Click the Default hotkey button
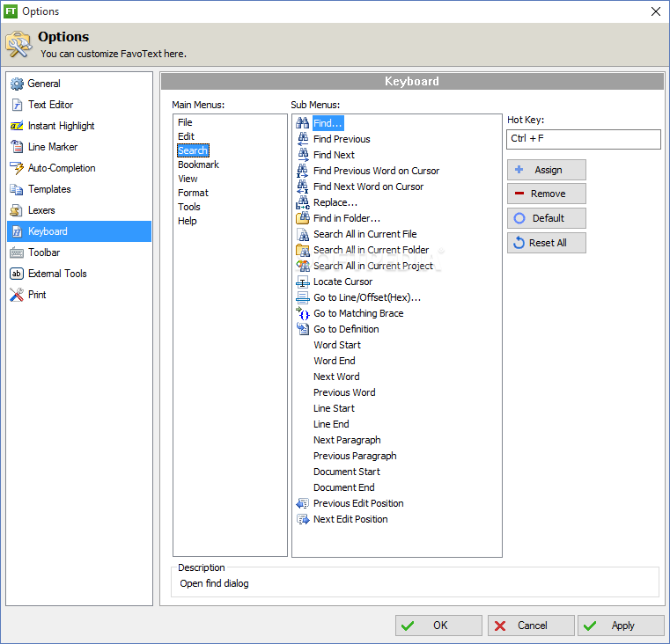The height and width of the screenshot is (644, 670). click(x=547, y=218)
